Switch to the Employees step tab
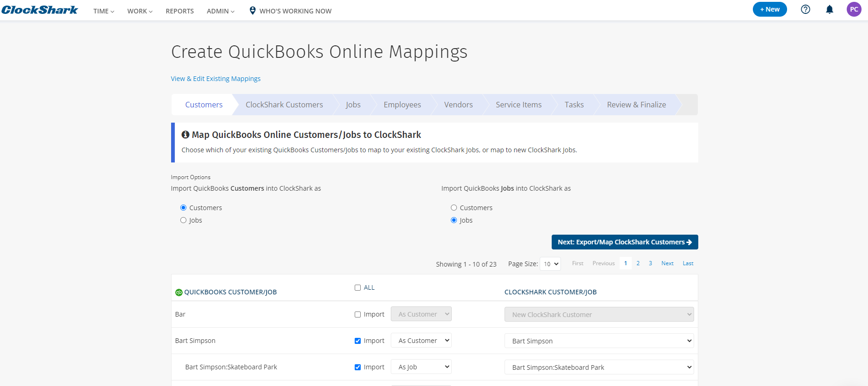Viewport: 868px width, 386px height. point(402,105)
